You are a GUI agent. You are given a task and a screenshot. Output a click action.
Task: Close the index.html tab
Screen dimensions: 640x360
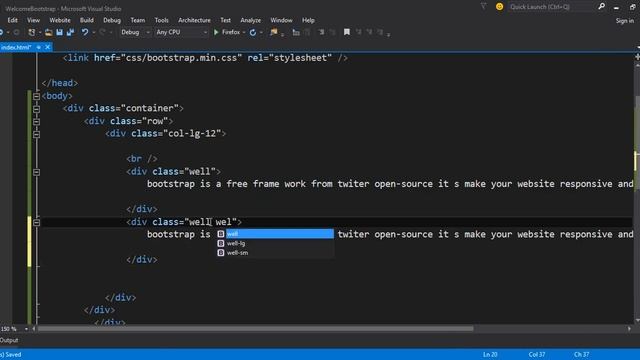click(47, 47)
